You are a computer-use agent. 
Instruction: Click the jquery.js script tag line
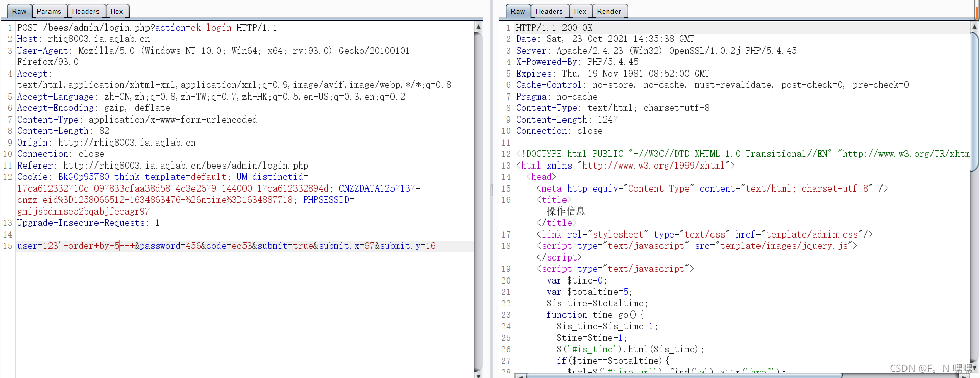697,246
